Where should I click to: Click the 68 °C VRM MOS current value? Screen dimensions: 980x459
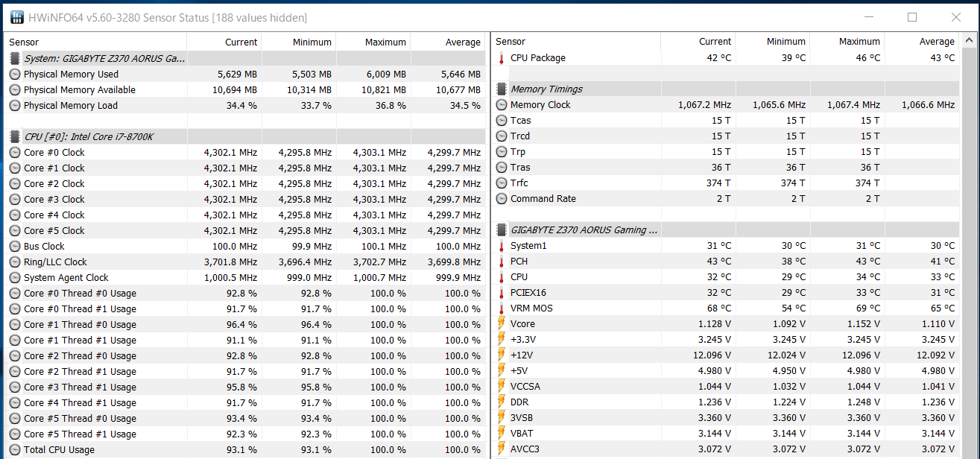[719, 308]
